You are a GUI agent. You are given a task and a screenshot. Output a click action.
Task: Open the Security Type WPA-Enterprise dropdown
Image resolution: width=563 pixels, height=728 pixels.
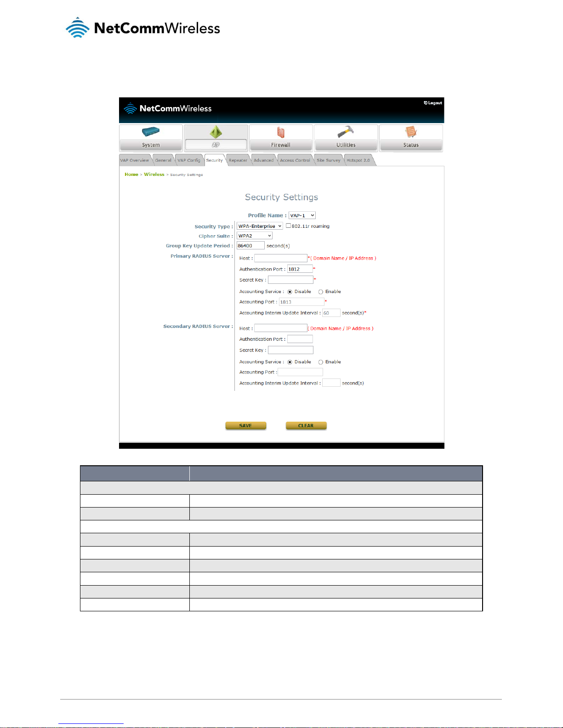[x=260, y=226]
